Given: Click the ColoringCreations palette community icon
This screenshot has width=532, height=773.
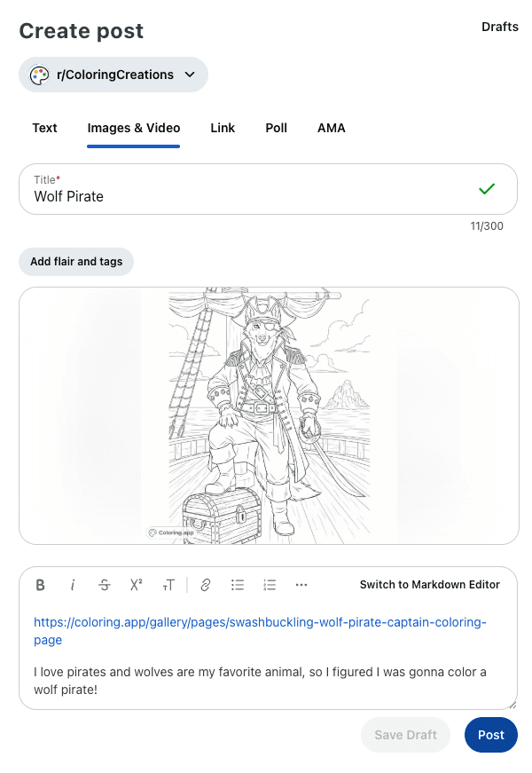Looking at the screenshot, I should point(39,75).
